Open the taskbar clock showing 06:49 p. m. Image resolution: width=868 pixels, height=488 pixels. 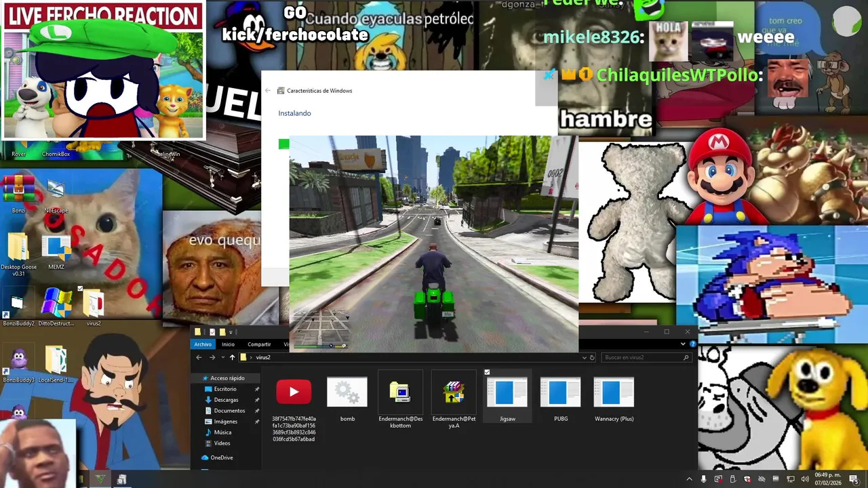pyautogui.click(x=828, y=479)
